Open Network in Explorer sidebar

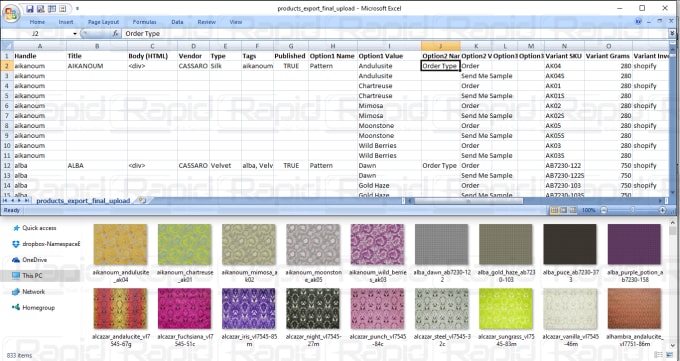pos(29,292)
